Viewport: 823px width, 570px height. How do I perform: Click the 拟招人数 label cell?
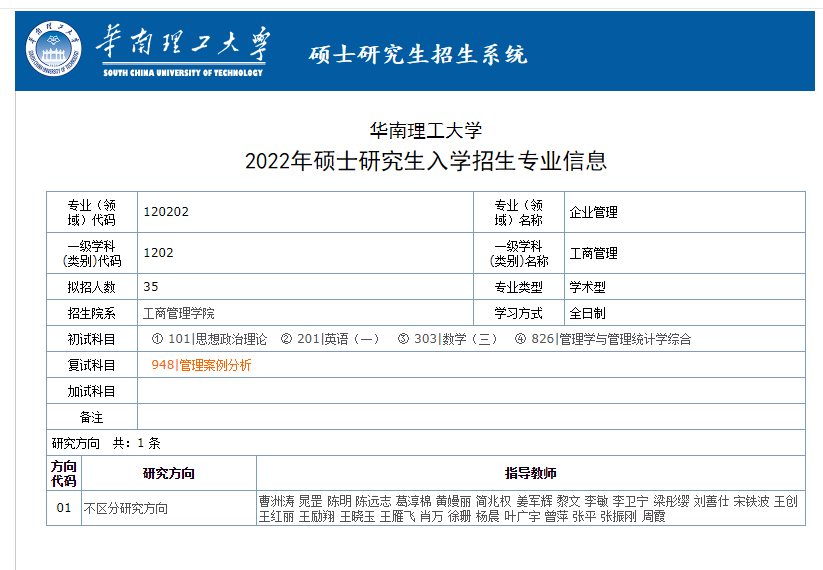tap(92, 287)
